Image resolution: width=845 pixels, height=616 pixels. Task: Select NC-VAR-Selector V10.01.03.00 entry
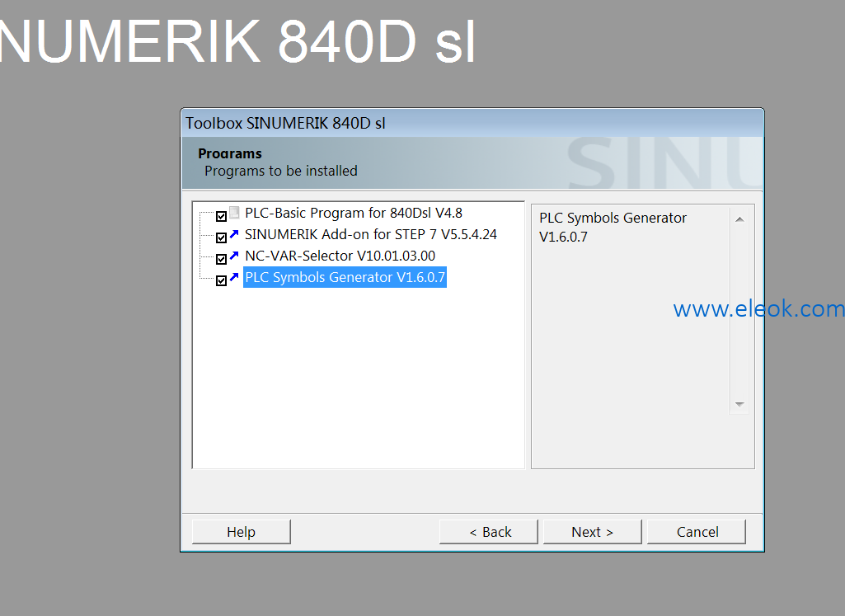pos(340,256)
